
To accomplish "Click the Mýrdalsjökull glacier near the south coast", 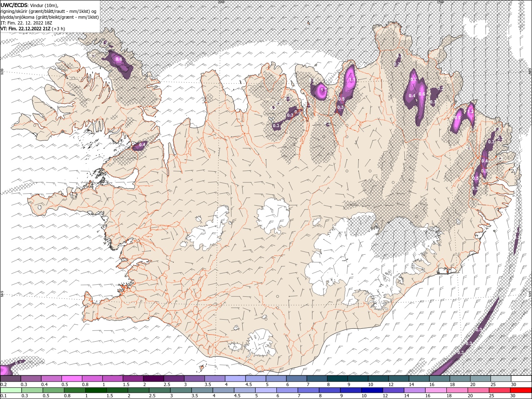I will tap(261, 343).
